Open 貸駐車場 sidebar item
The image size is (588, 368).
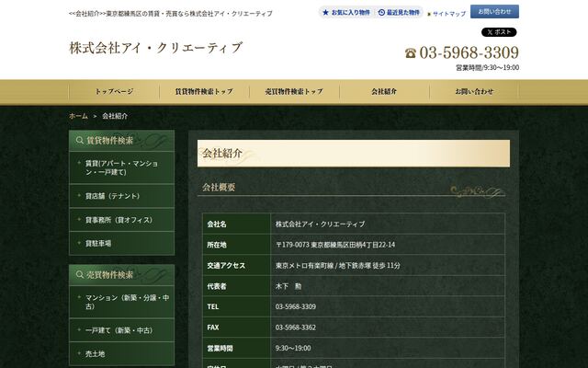pos(122,243)
